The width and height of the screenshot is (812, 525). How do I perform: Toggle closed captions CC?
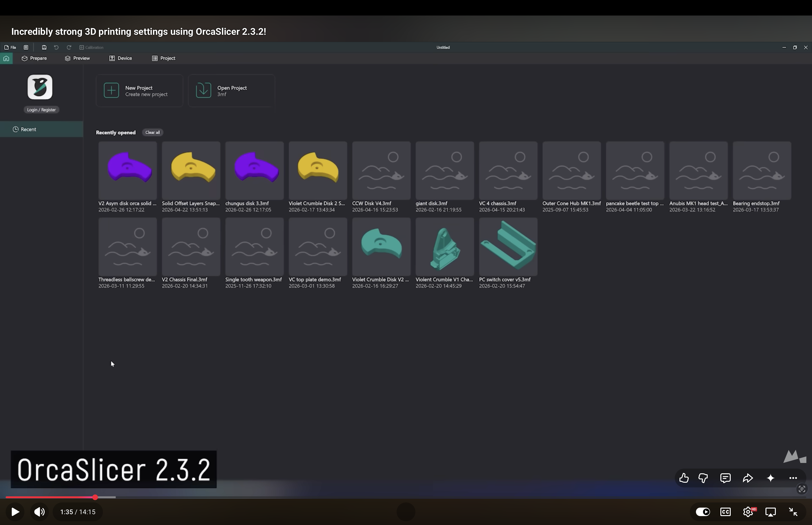click(726, 512)
